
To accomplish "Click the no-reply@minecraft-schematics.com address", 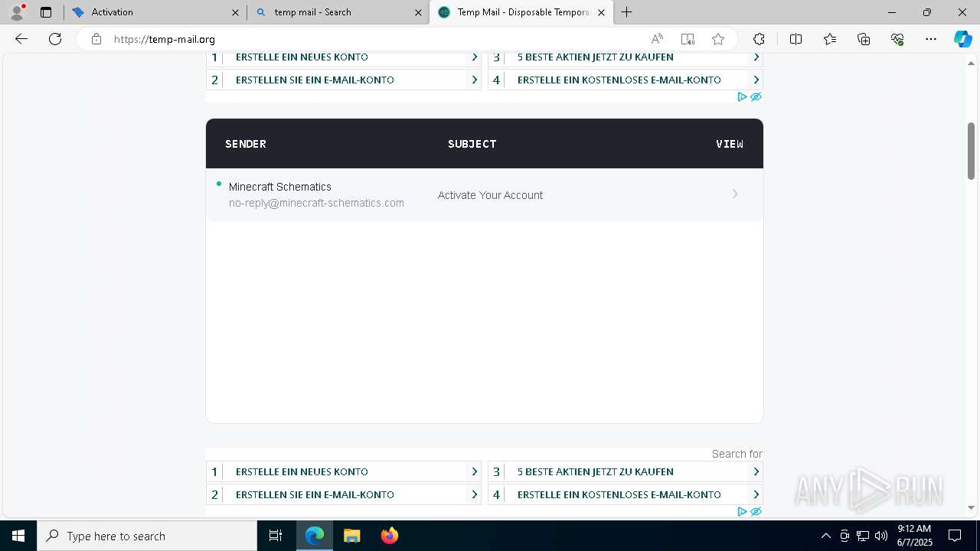I will click(316, 203).
